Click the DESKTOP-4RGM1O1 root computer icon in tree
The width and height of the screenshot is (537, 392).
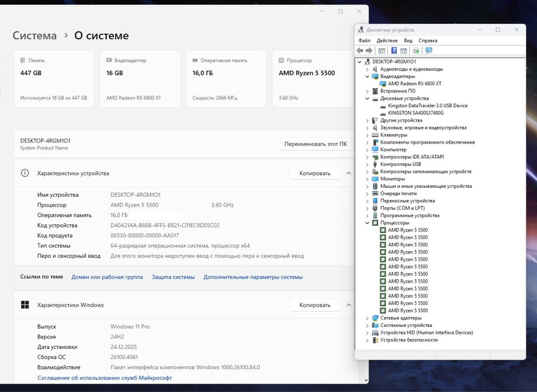click(x=368, y=62)
